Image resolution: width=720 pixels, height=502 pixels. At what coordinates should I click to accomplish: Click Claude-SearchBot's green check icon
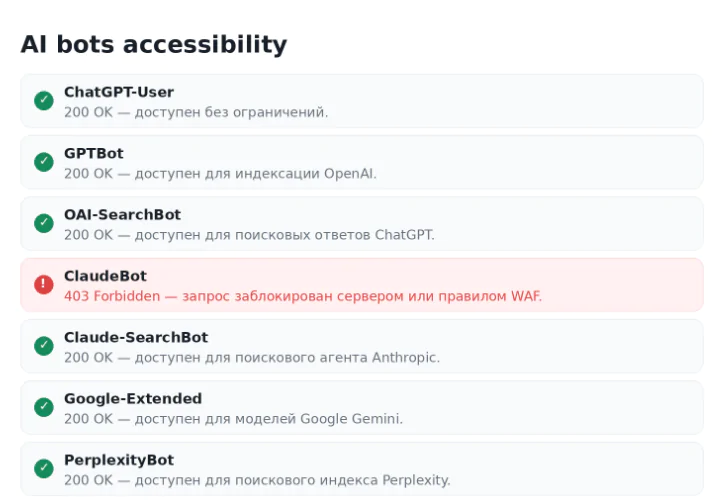[44, 346]
